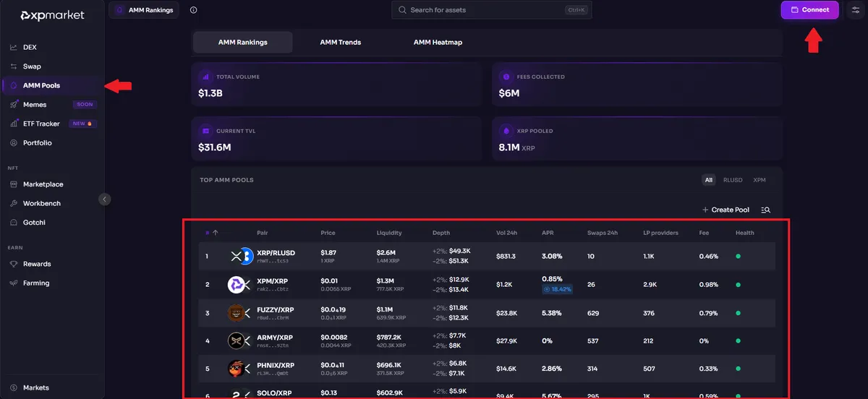The width and height of the screenshot is (868, 399).
Task: Open the AMM Rankings page selector
Action: [145, 10]
